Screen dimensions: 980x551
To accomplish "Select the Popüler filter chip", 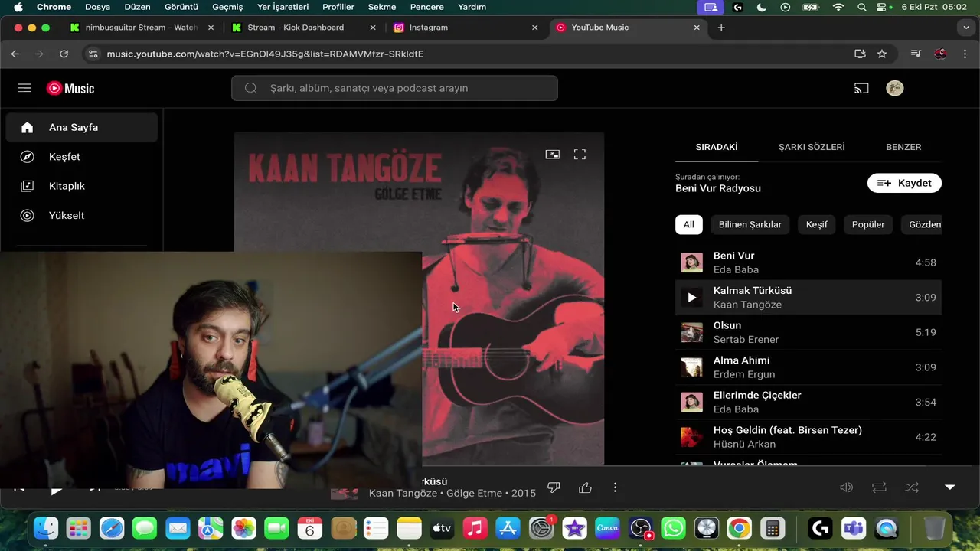I will click(x=868, y=224).
